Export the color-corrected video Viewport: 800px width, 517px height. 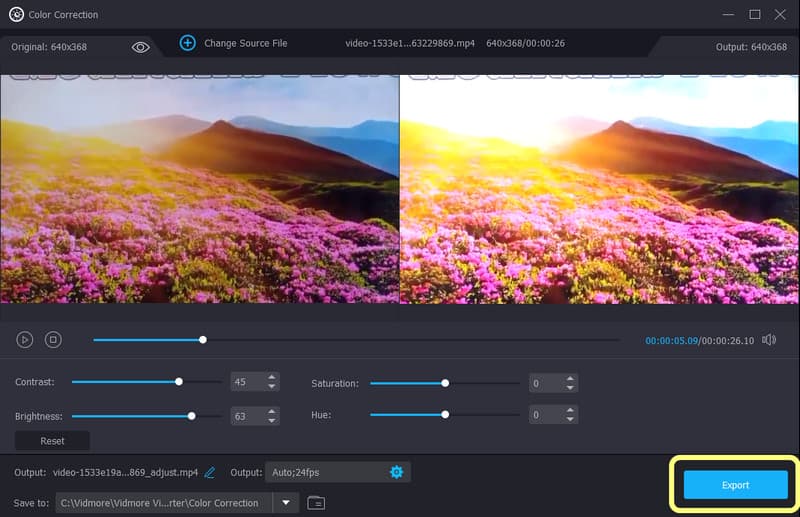(735, 485)
